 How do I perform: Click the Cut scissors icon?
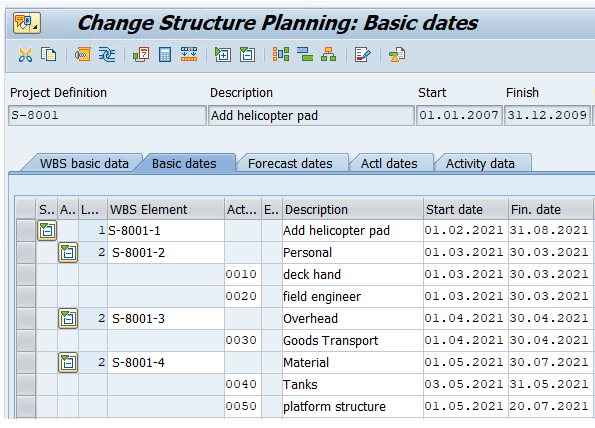[x=25, y=55]
